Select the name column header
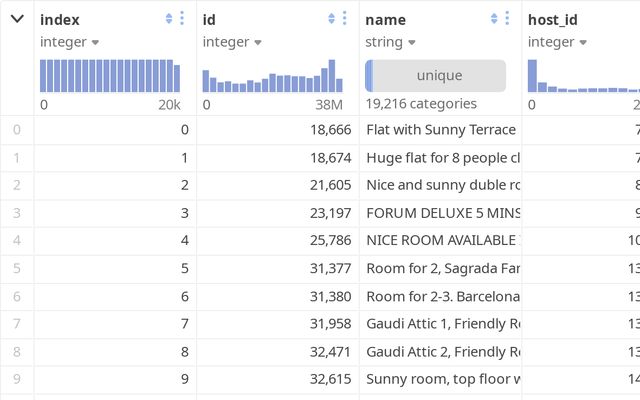 385,20
